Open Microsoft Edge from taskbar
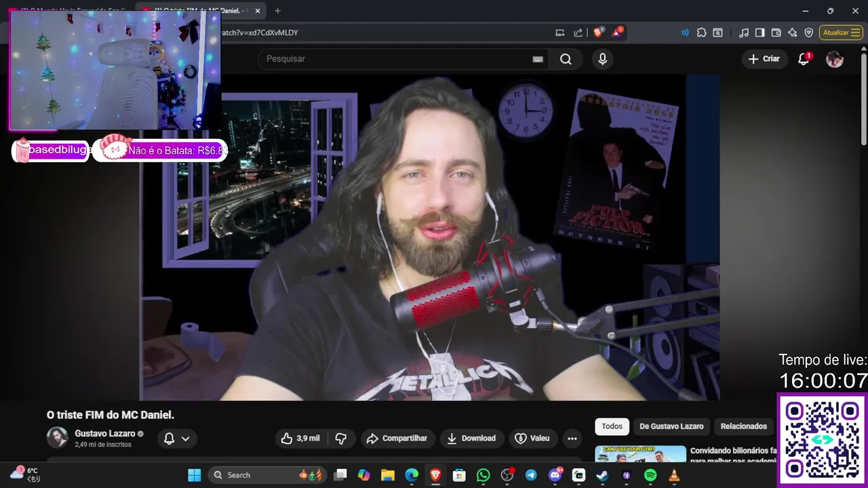Viewport: 868px width, 488px height. (412, 475)
